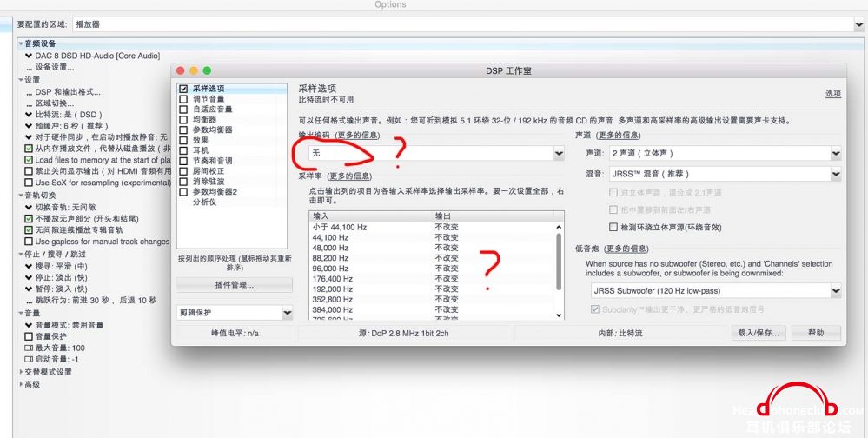Select the 192,000 Hz sample rate row

pyautogui.click(x=433, y=289)
